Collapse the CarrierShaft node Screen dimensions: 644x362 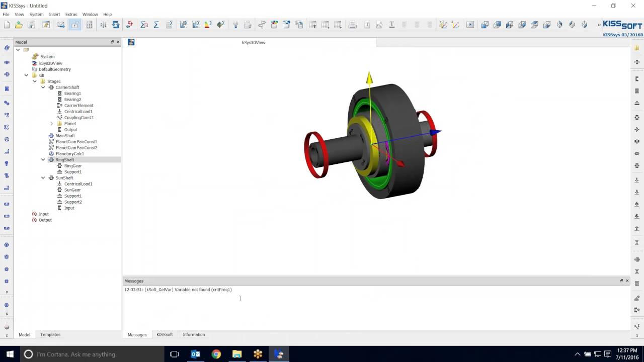coord(43,87)
